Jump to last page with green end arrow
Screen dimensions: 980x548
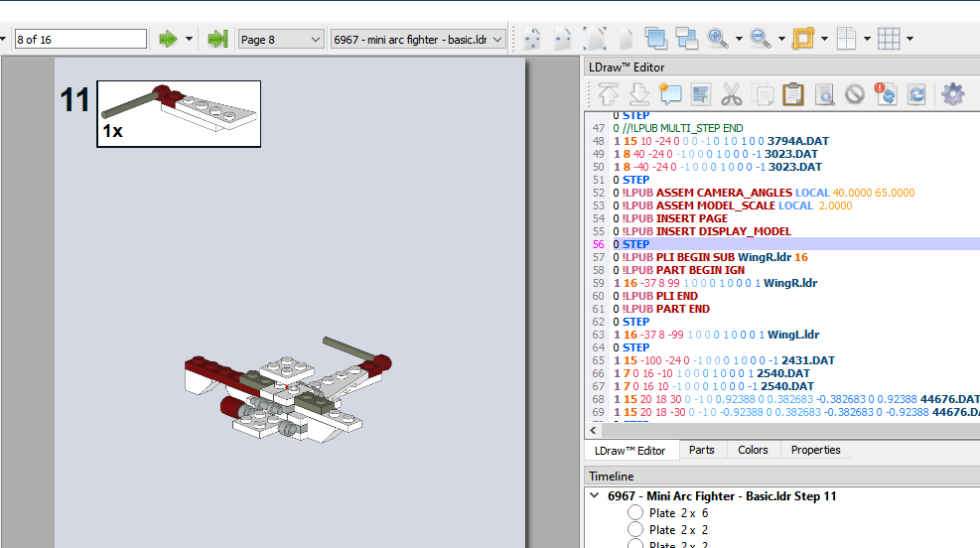(216, 39)
